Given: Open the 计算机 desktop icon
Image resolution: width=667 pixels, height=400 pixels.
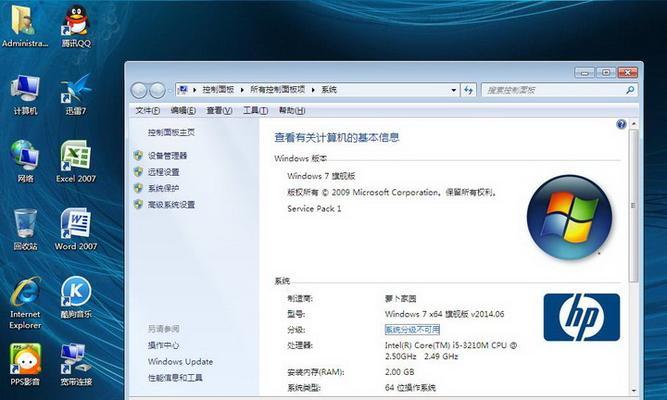Looking at the screenshot, I should pyautogui.click(x=25, y=94).
